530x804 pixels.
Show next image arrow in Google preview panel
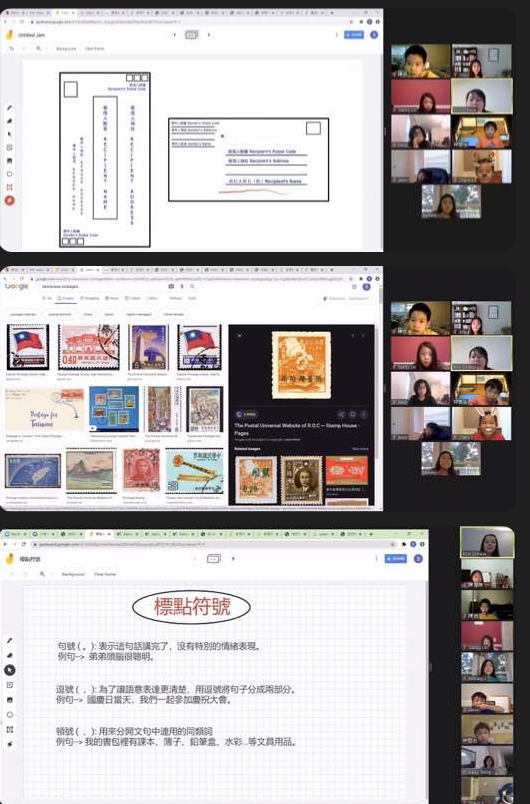pyautogui.click(x=363, y=335)
